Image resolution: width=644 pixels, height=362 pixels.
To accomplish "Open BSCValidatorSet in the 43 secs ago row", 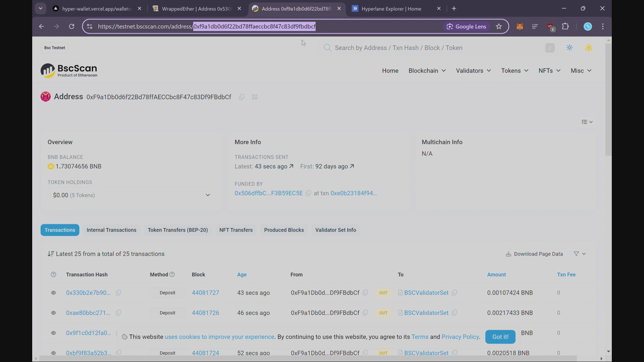I will pos(426,293).
